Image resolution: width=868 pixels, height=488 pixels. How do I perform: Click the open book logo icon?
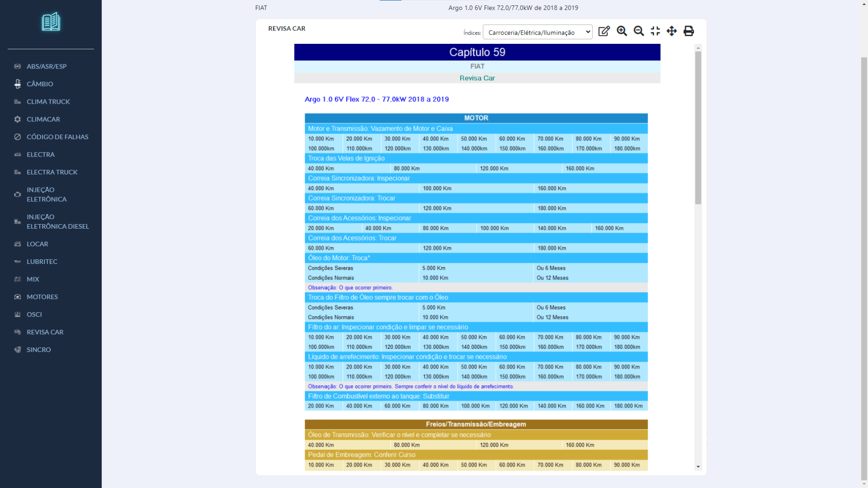[51, 22]
